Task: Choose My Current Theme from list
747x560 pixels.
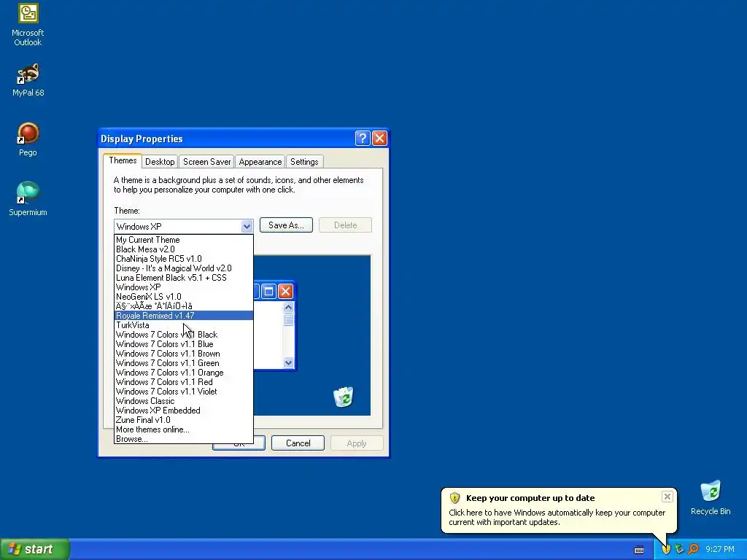Action: coord(183,240)
